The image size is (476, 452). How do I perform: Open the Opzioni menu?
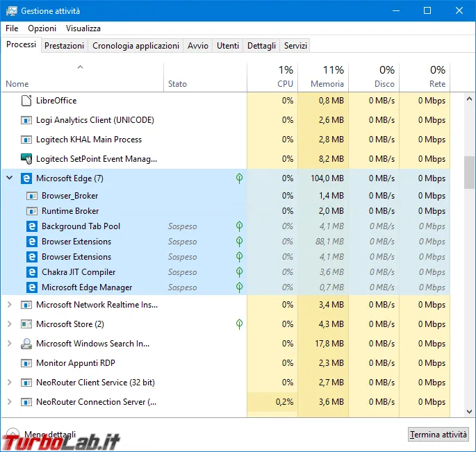[x=42, y=28]
